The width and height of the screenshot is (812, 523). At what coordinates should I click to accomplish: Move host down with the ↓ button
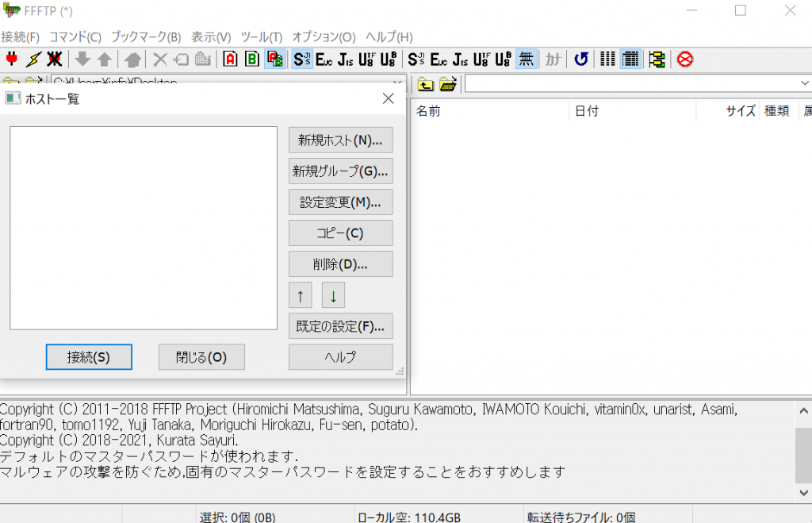point(334,295)
